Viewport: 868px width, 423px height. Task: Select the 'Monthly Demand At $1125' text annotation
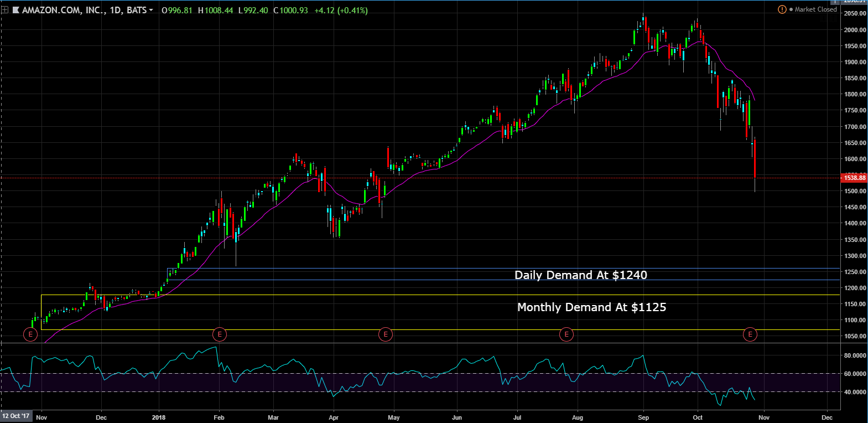tap(591, 307)
